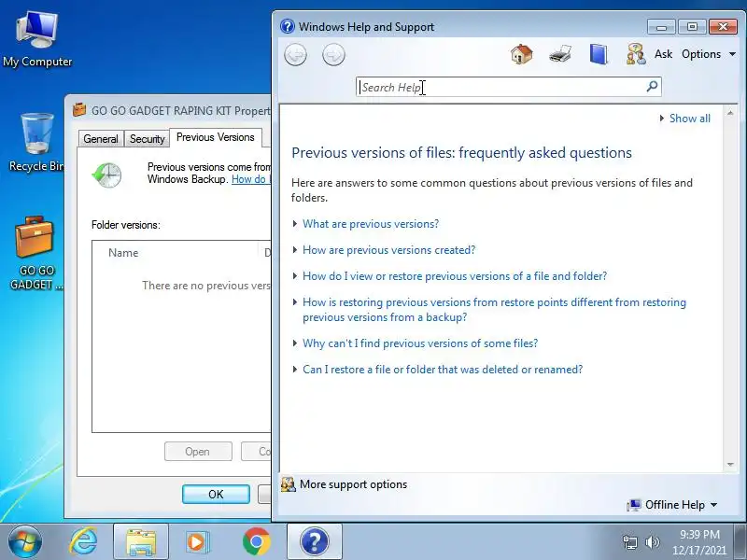Open the Options dropdown menu

(x=709, y=54)
